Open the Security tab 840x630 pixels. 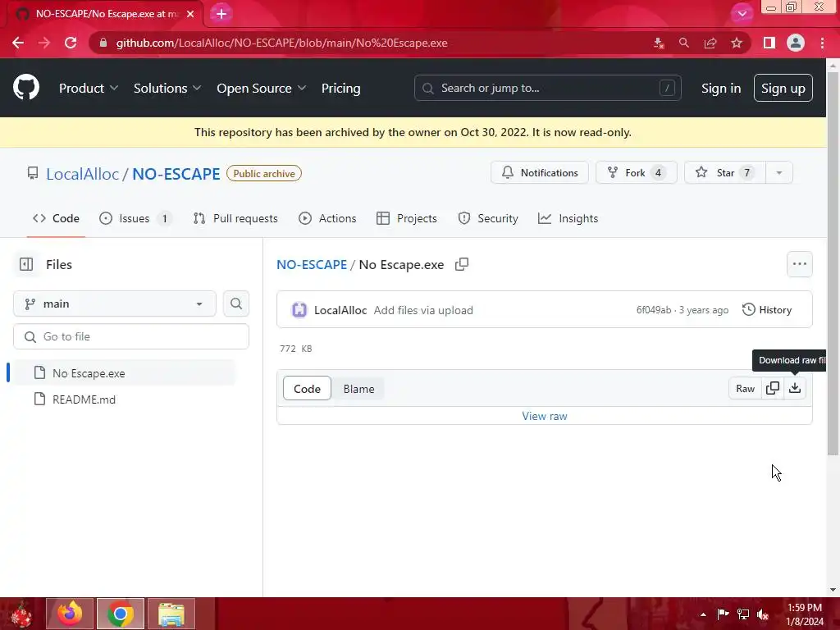pyautogui.click(x=488, y=218)
